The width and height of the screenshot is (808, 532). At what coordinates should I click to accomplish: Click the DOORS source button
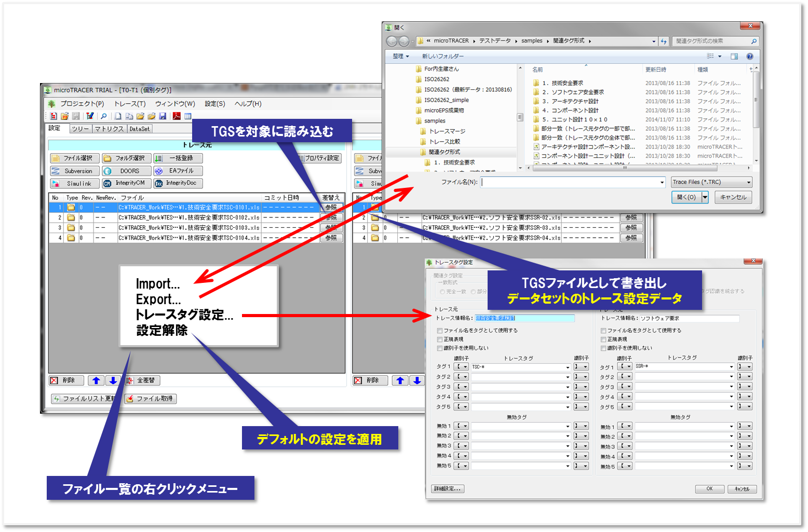[x=127, y=171]
